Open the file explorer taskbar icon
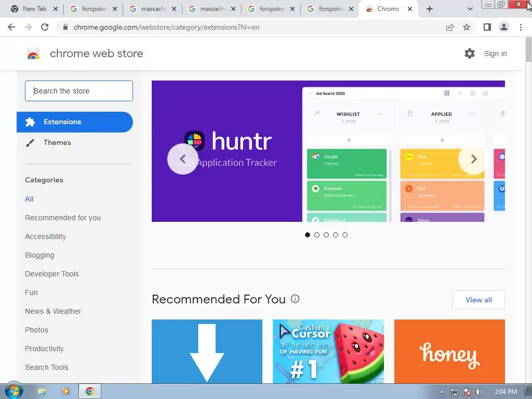Image resolution: width=532 pixels, height=399 pixels. [42, 392]
